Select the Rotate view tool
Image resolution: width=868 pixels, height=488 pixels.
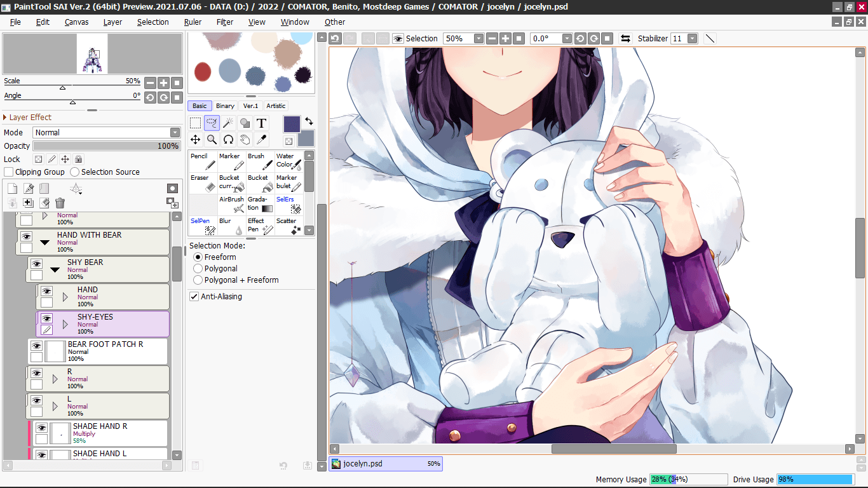pyautogui.click(x=228, y=139)
